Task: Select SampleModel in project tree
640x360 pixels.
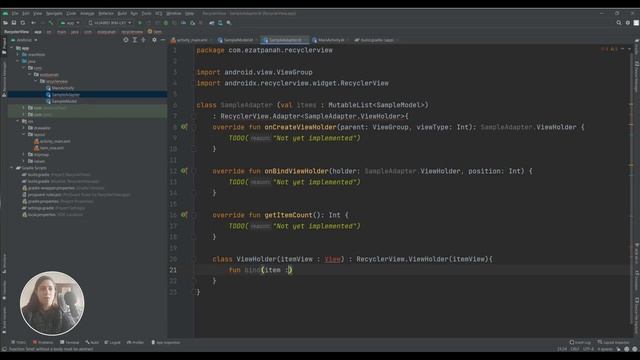Action: tap(64, 101)
